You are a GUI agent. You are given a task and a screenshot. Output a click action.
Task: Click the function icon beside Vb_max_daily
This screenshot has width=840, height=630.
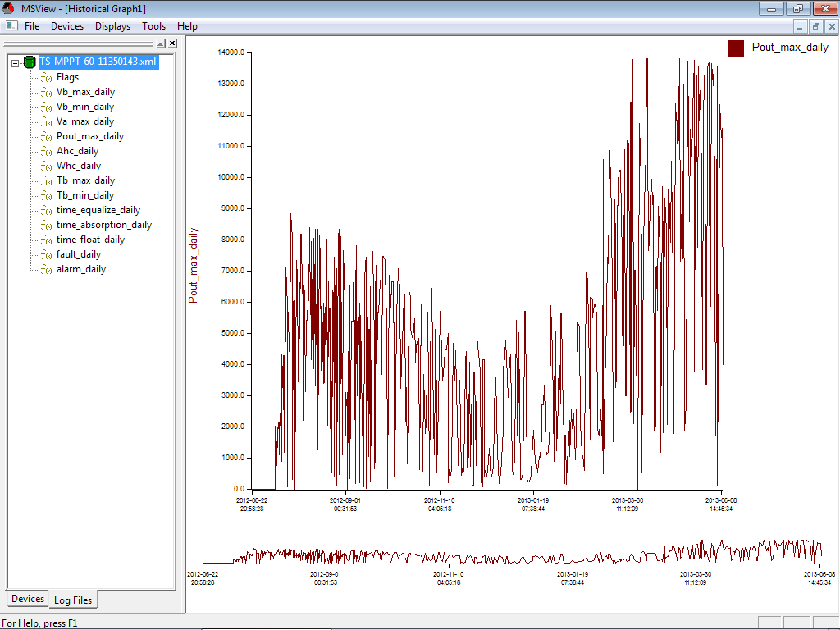[47, 92]
